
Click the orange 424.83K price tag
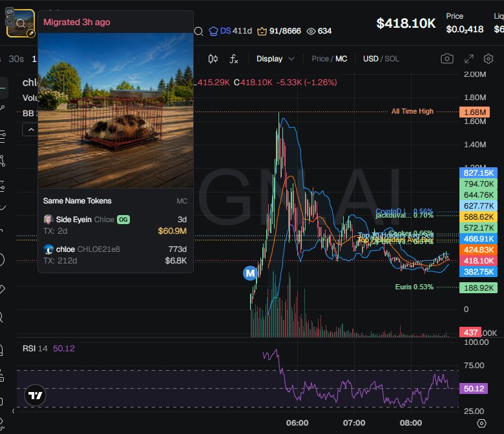(478, 249)
